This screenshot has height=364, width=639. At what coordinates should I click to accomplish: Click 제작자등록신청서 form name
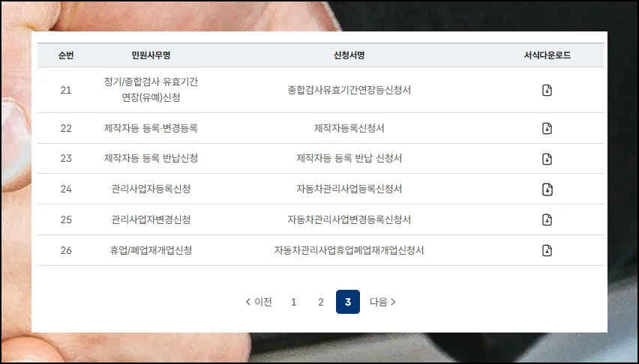click(349, 128)
